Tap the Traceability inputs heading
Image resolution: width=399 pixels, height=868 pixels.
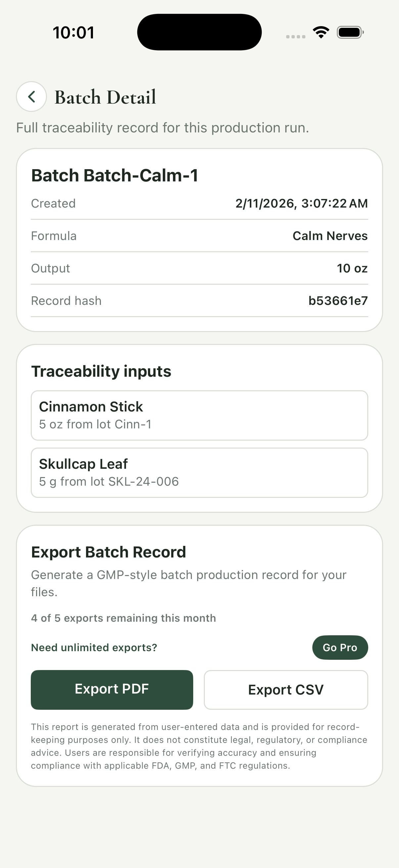pos(101,371)
